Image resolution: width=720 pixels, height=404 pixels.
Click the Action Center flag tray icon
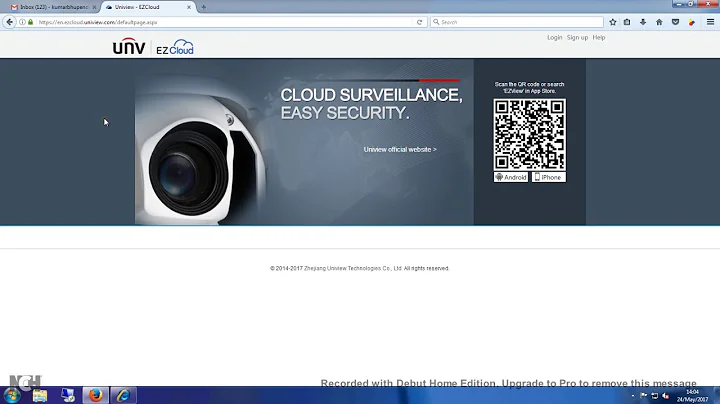point(644,396)
